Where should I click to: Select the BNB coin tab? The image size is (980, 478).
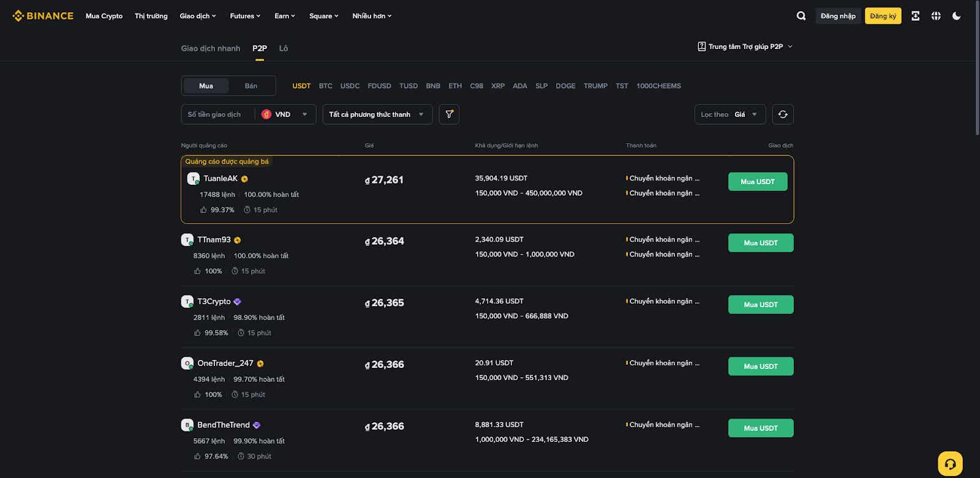pos(433,86)
